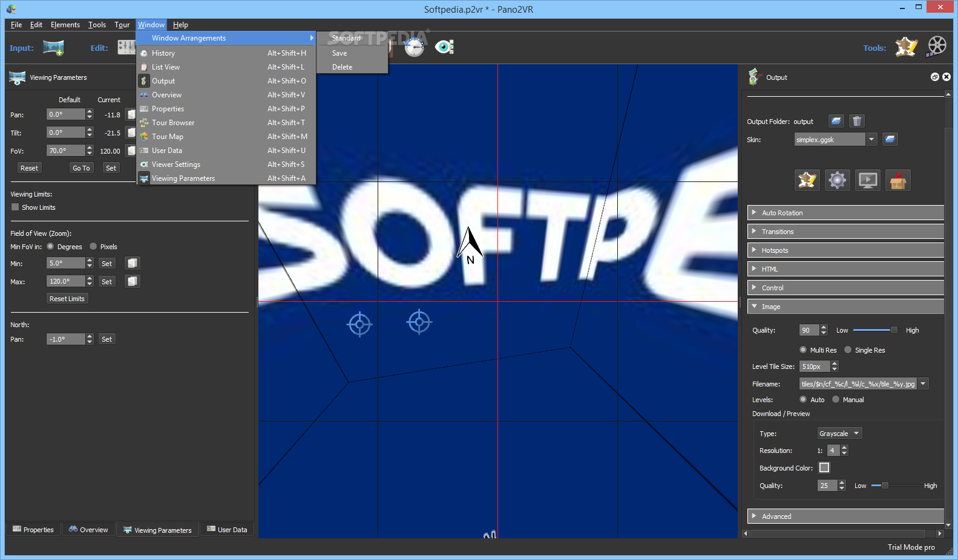This screenshot has width=958, height=560.
Task: Click the clipboard icon next to Max FoV
Action: pos(133,281)
